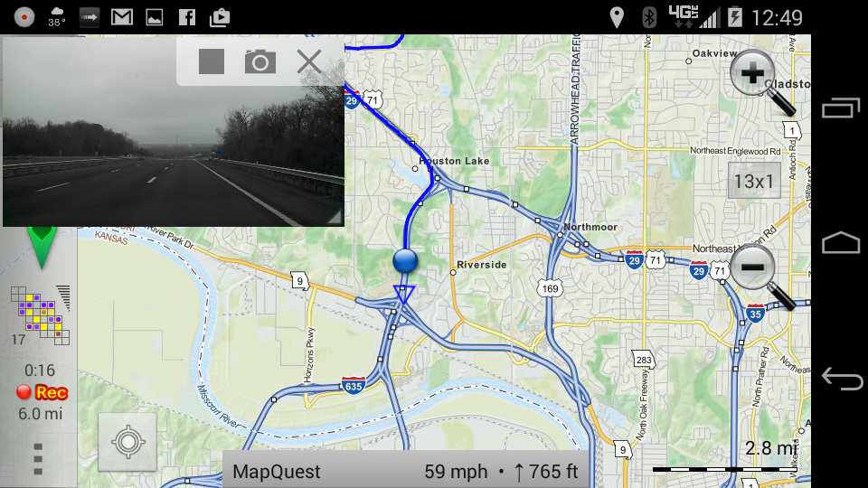This screenshot has height=488, width=868.
Task: Open GPS satellite signal grid
Action: pyautogui.click(x=41, y=315)
